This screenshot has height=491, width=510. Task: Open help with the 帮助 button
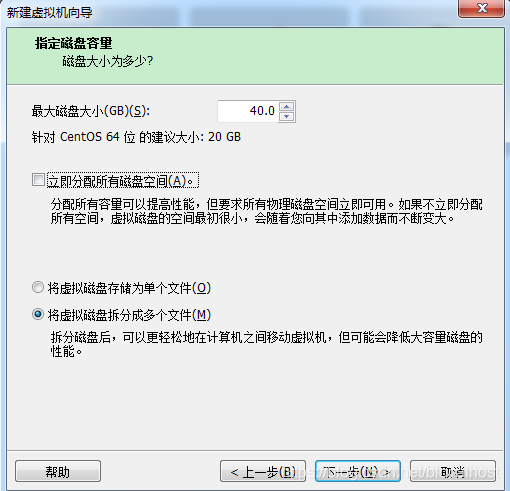(x=58, y=471)
